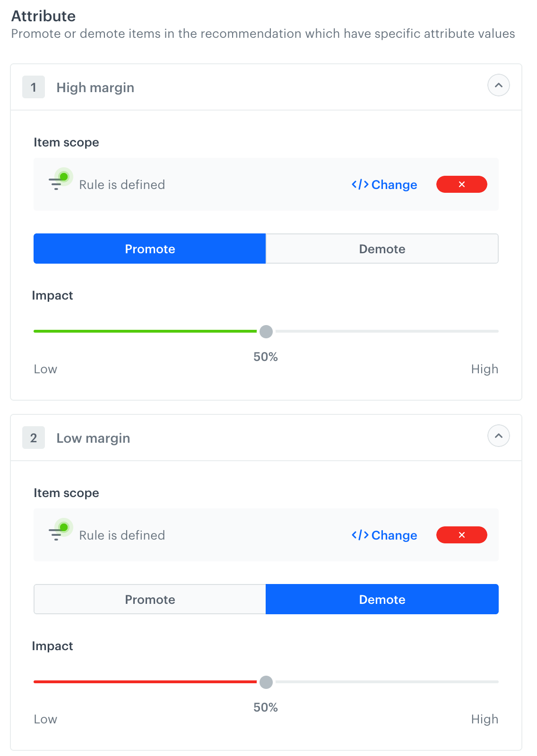Open Change for Low margin item scope

pos(394,535)
